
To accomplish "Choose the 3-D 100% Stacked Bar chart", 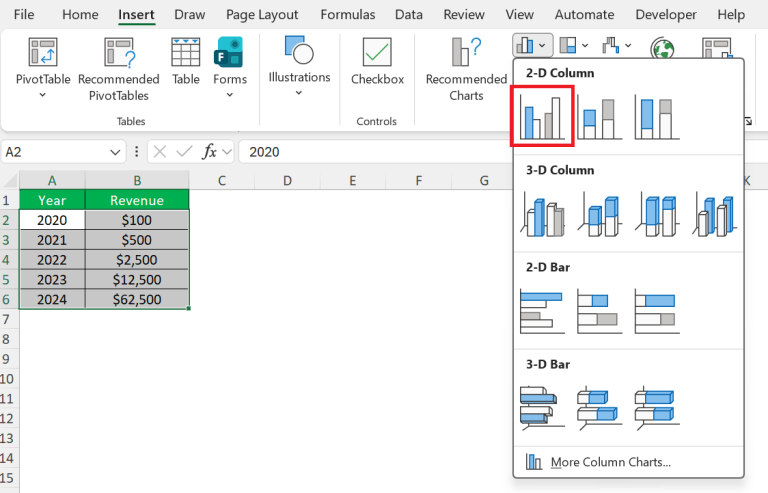I will click(657, 408).
